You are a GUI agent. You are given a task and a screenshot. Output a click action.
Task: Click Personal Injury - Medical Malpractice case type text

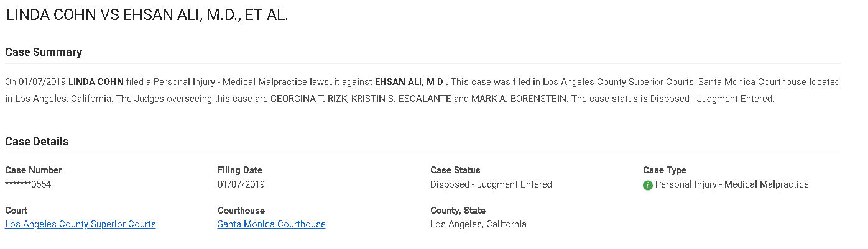[732, 184]
